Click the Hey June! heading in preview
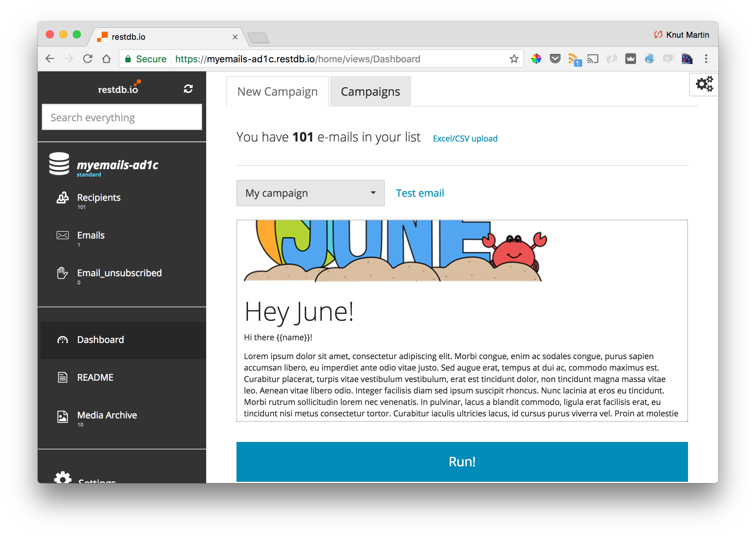The height and width of the screenshot is (537, 756). [299, 312]
